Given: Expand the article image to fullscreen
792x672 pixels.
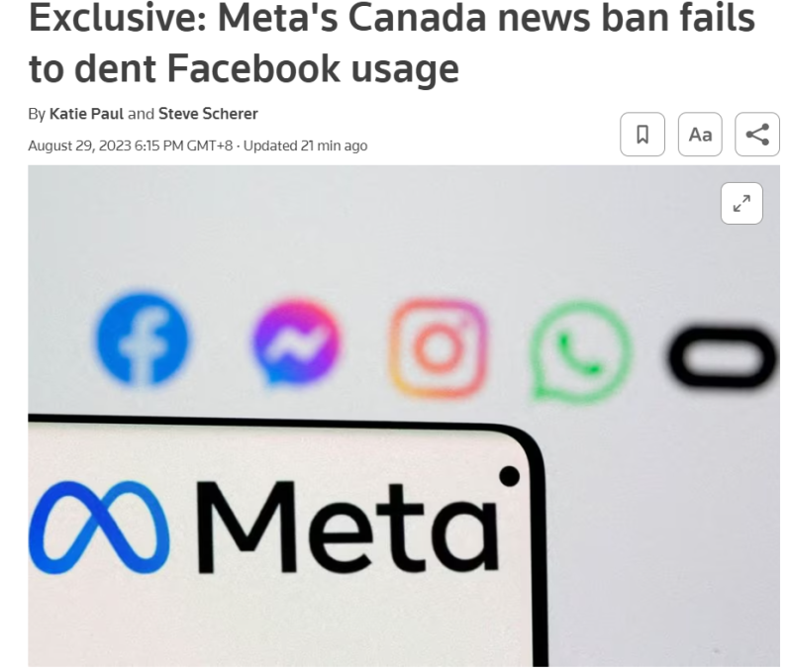Looking at the screenshot, I should click(742, 203).
